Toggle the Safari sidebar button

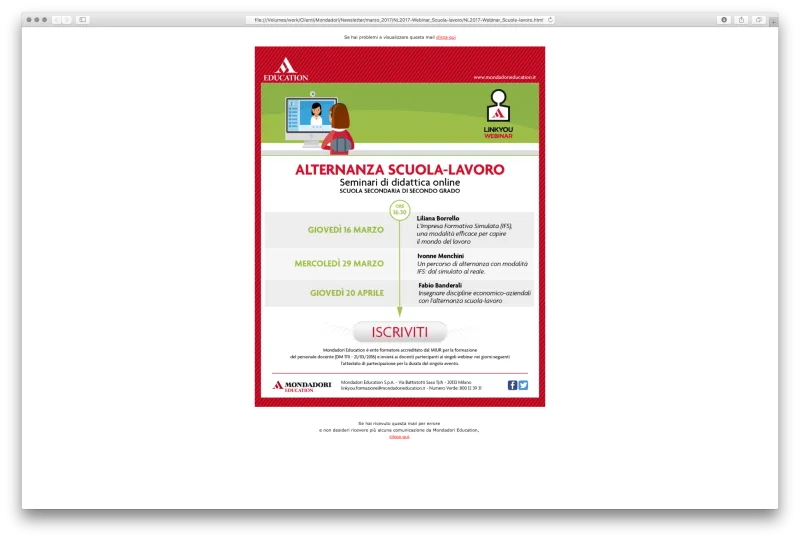83,20
